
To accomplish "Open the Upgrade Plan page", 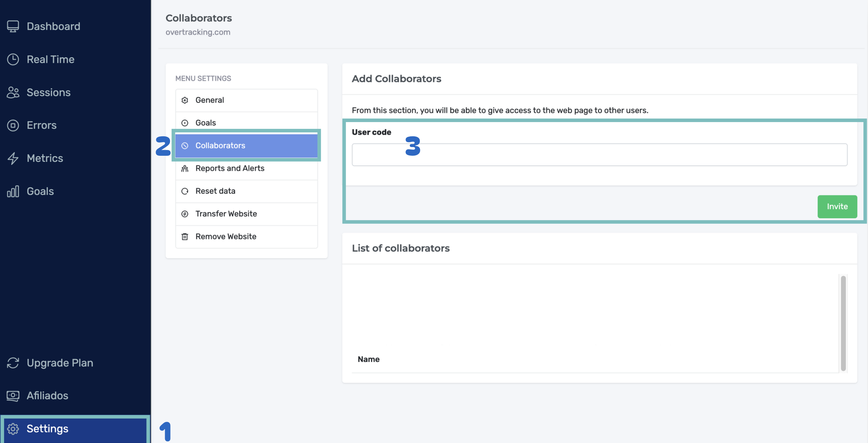I will (60, 363).
